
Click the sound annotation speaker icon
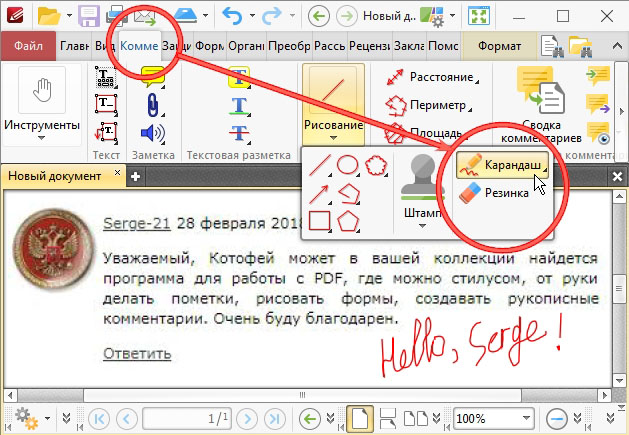152,131
